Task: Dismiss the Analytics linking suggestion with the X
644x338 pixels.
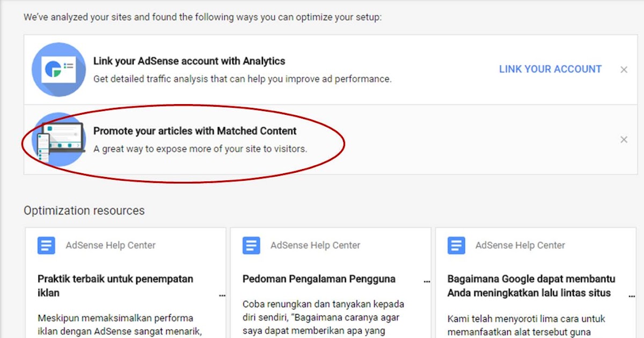Action: pyautogui.click(x=624, y=69)
